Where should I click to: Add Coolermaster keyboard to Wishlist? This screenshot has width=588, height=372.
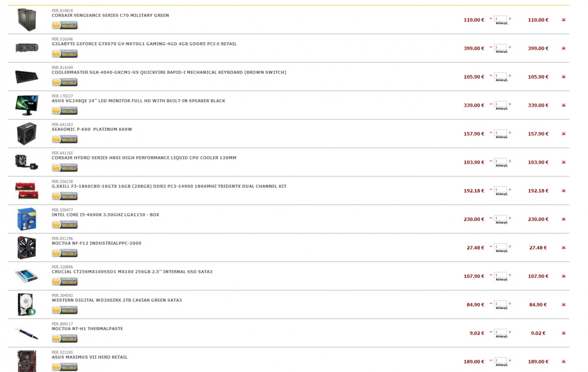coord(65,82)
